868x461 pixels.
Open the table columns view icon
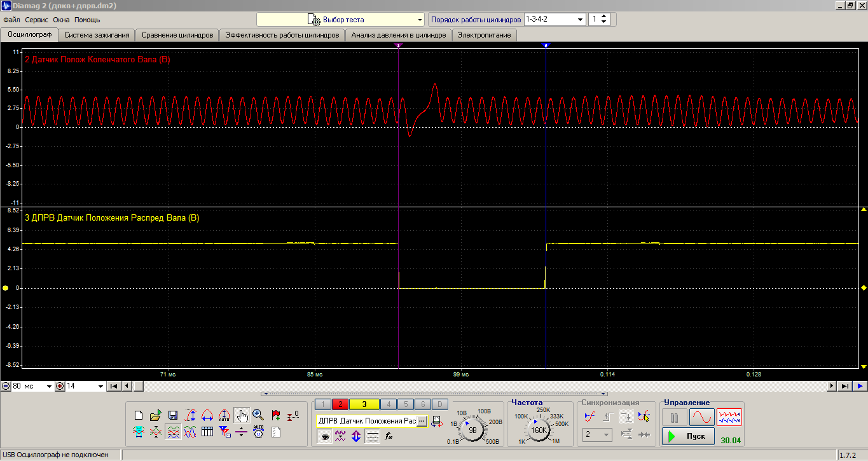tap(207, 432)
